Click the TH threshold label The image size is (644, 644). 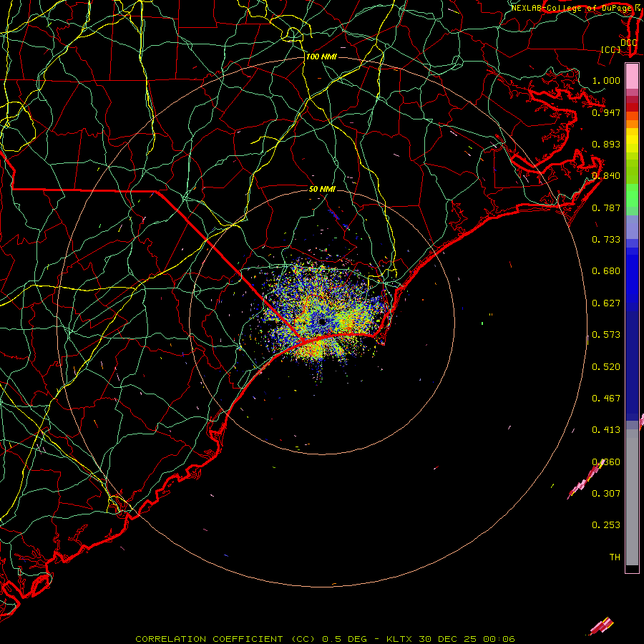(615, 557)
